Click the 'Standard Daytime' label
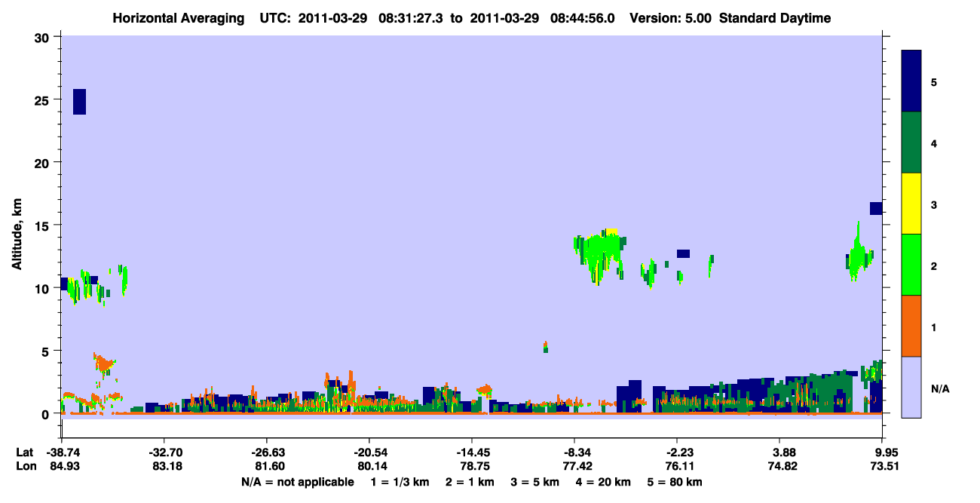 775,18
